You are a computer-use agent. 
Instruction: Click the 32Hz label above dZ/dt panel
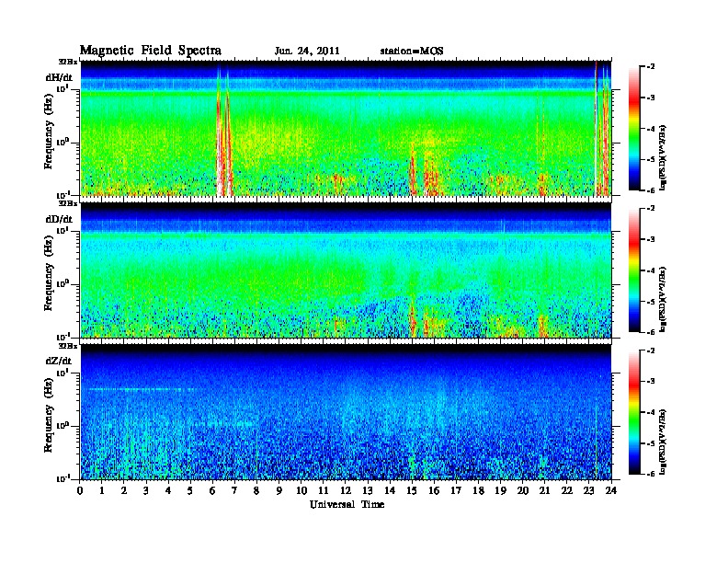(67, 346)
